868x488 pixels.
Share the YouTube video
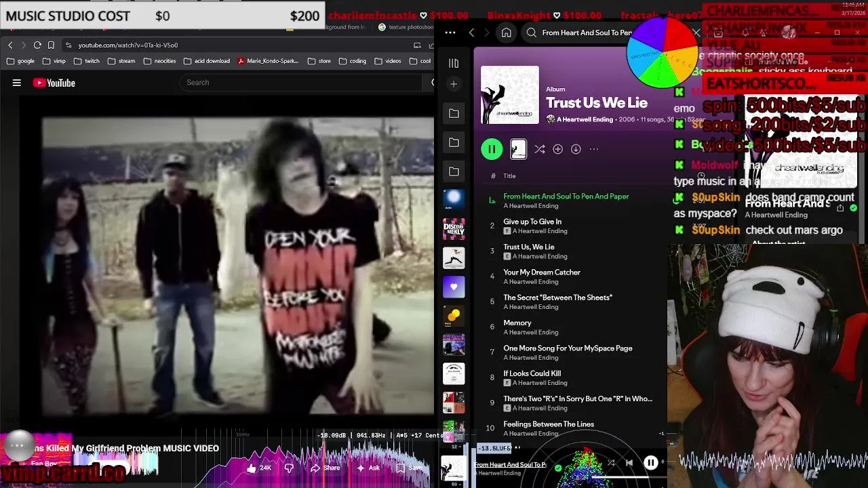click(x=325, y=468)
